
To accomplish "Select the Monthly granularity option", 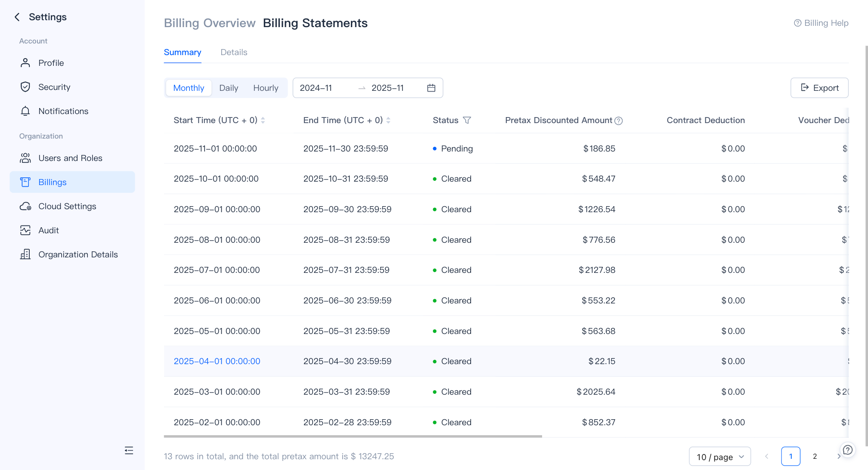I will (x=189, y=88).
